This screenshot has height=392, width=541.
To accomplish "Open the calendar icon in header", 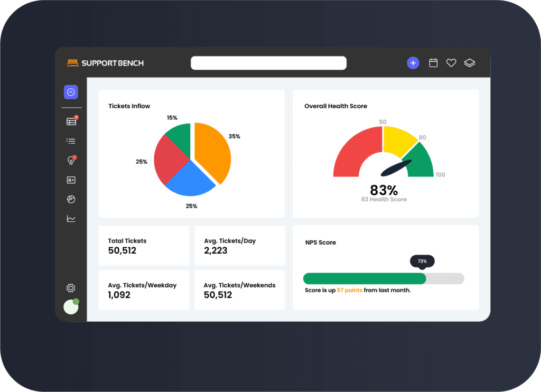I will click(433, 63).
